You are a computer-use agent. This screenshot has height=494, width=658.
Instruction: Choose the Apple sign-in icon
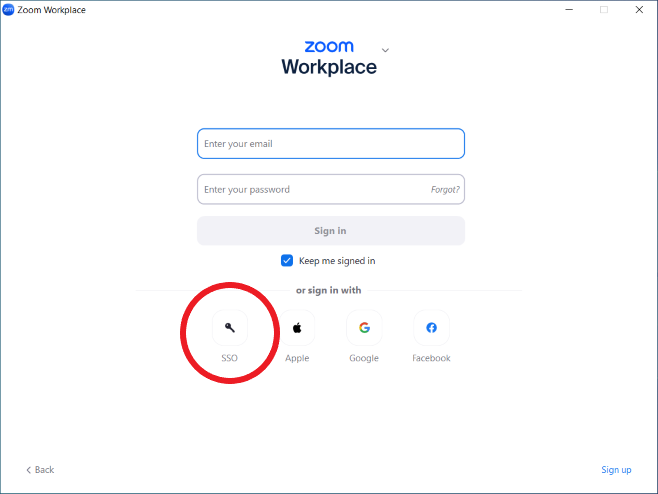point(297,327)
